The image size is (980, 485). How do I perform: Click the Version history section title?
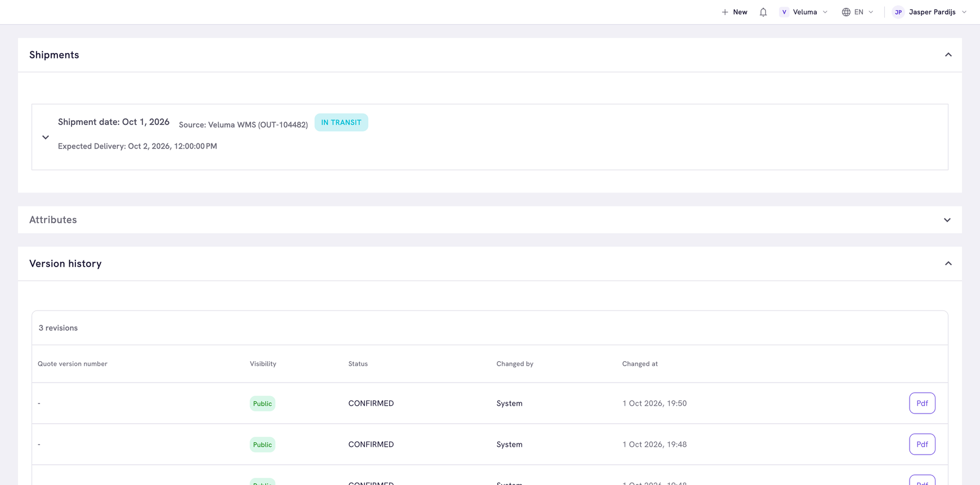pos(65,264)
